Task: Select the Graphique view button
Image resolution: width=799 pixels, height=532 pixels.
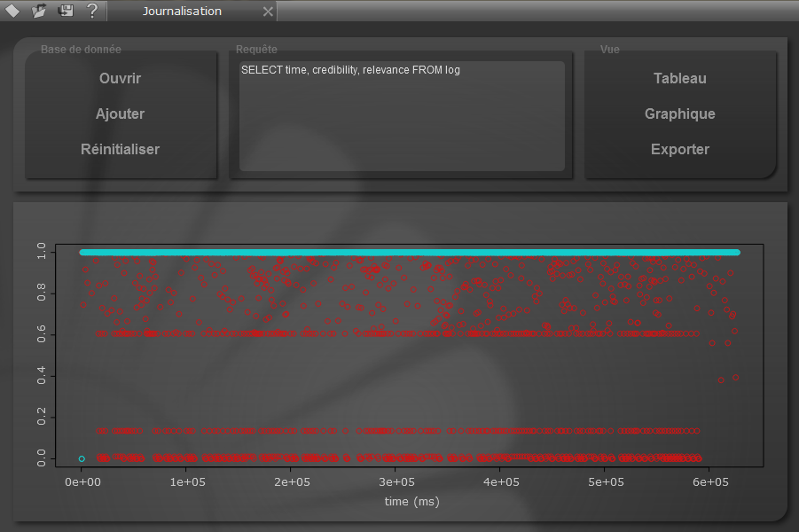Action: click(x=680, y=113)
